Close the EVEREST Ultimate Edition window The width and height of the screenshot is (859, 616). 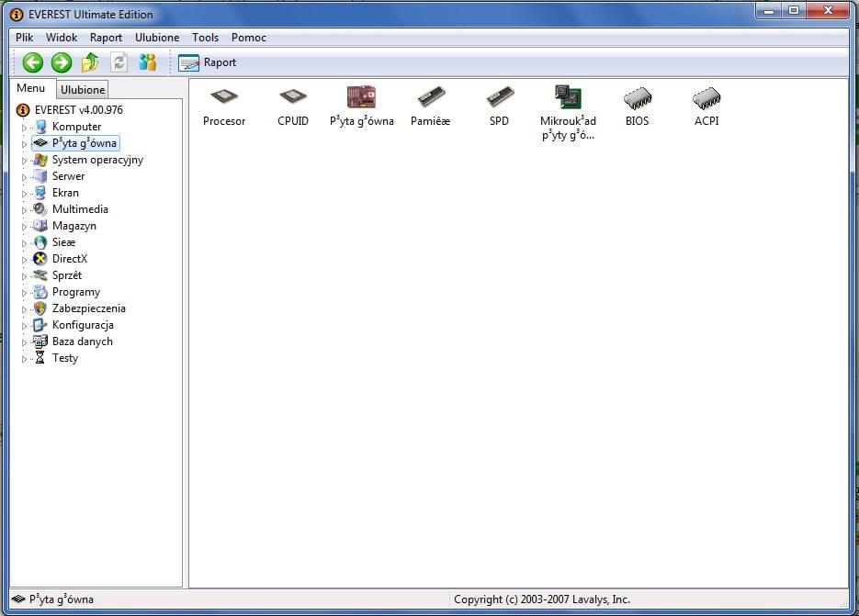[828, 10]
